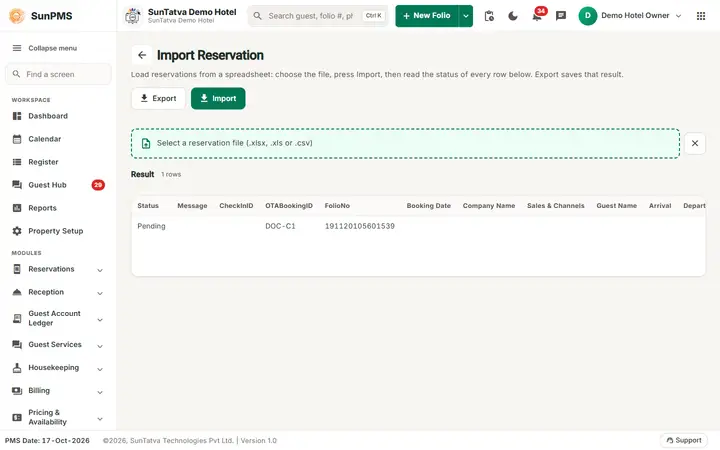Open the apps grid icon

pyautogui.click(x=701, y=16)
